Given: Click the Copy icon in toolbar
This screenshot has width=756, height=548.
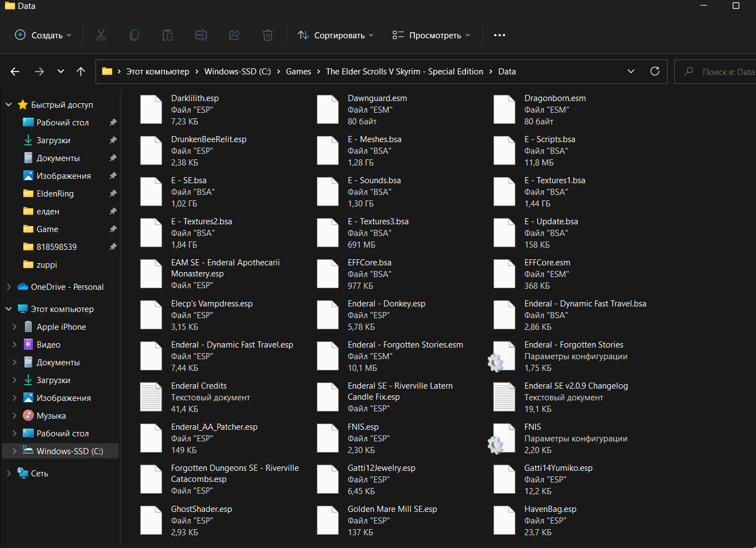Looking at the screenshot, I should [x=134, y=35].
